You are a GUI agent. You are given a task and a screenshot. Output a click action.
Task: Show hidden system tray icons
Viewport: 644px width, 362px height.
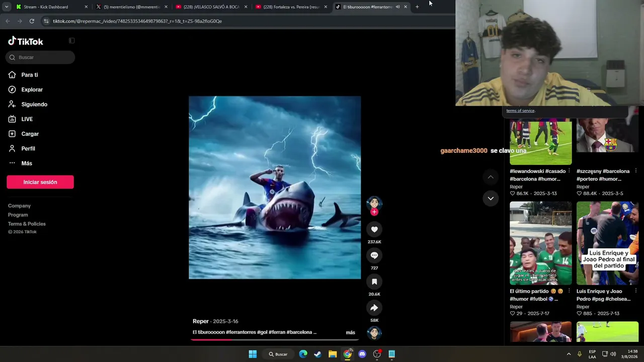pos(569,354)
